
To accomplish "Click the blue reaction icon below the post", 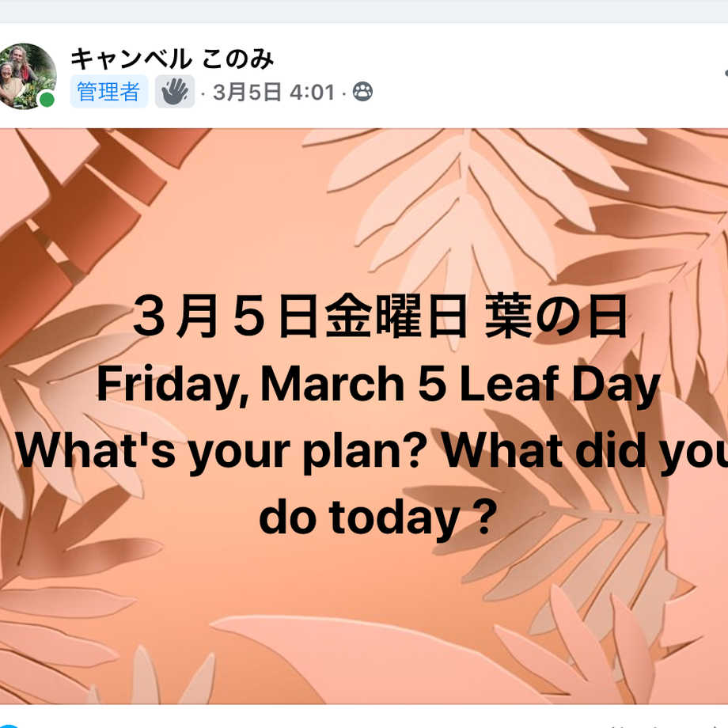I will (9, 725).
